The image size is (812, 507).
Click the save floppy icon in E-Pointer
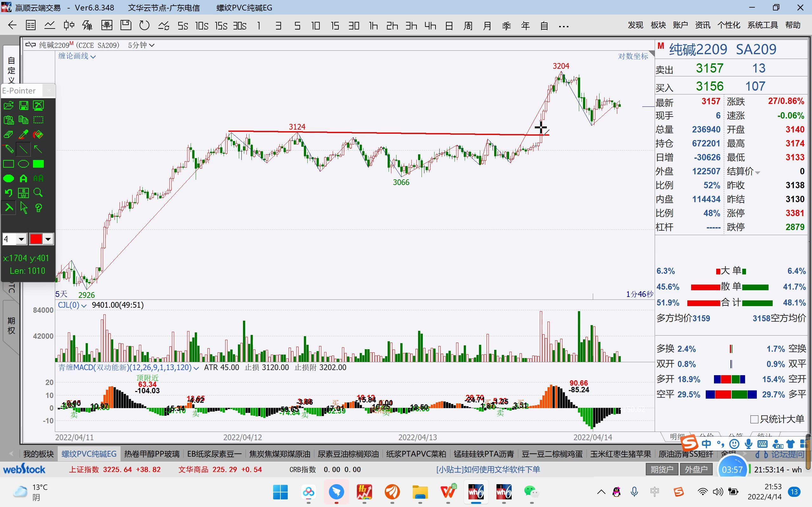[23, 106]
